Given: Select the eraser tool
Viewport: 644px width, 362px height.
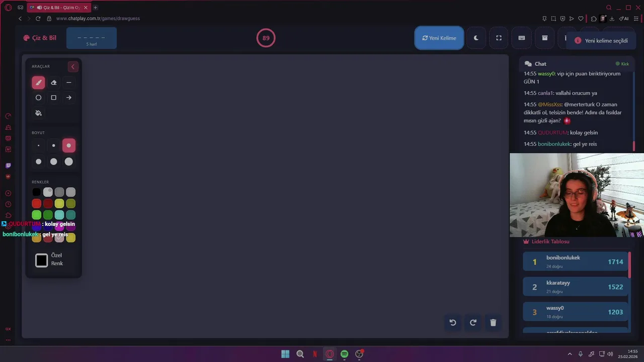Looking at the screenshot, I should pyautogui.click(x=54, y=82).
